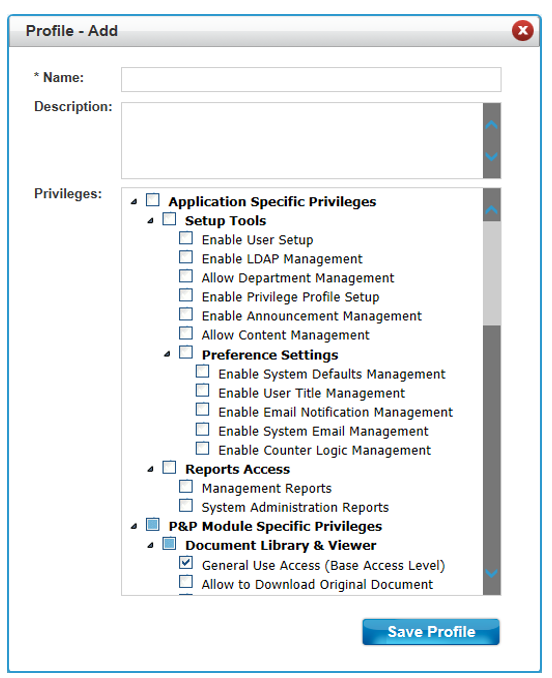Uncheck General Use Access checkbox

[x=186, y=563]
